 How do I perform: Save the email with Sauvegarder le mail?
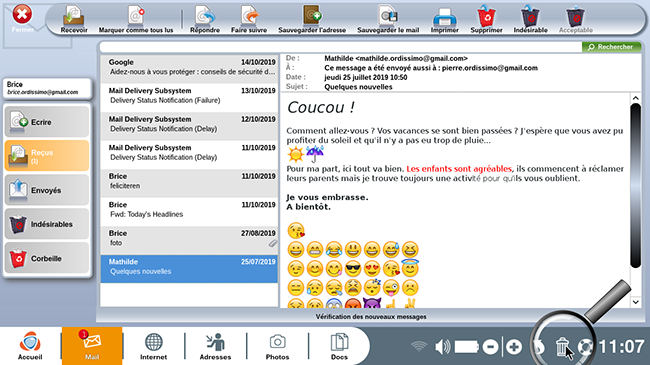[x=388, y=19]
